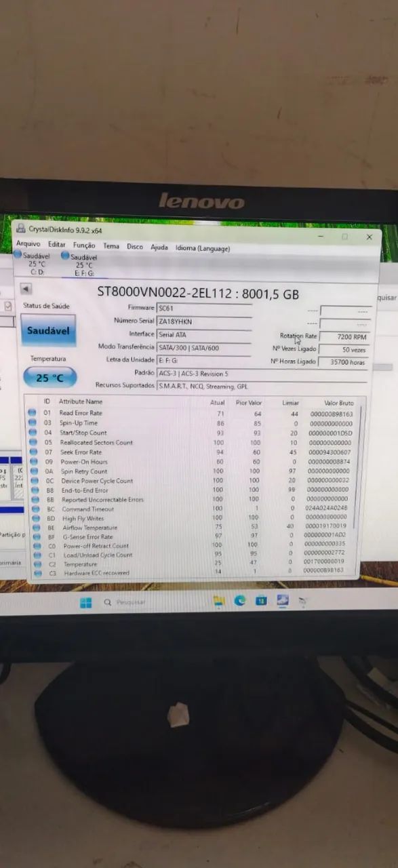Select the Temperature attribute row text
This screenshot has width=398, height=868.
(80, 564)
